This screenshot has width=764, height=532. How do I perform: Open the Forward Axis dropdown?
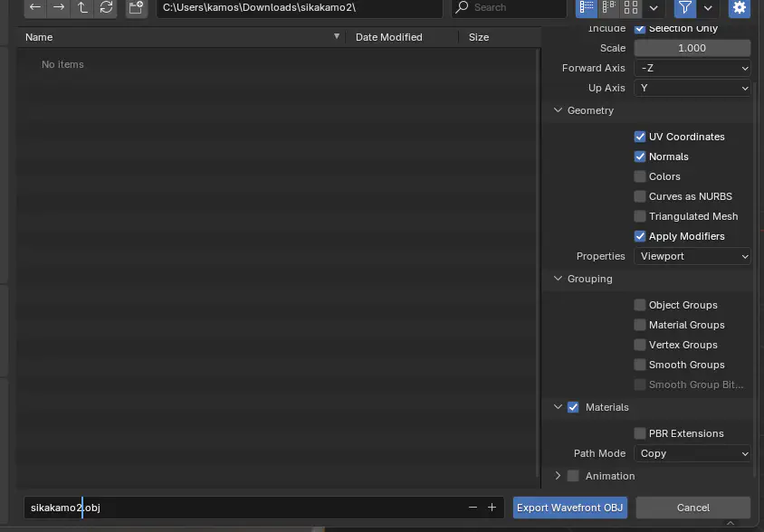(x=692, y=68)
